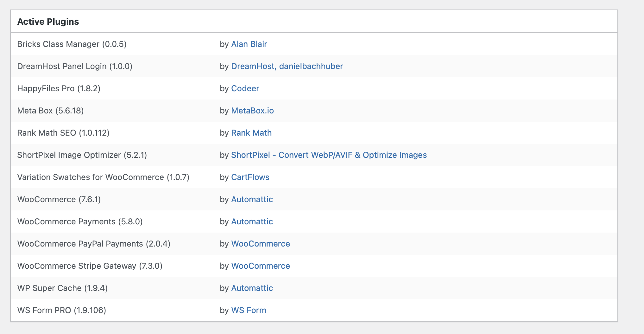Screen dimensions: 644x334
Task: Click the WP Super Cache (1.9.4) entry
Action: click(62, 288)
